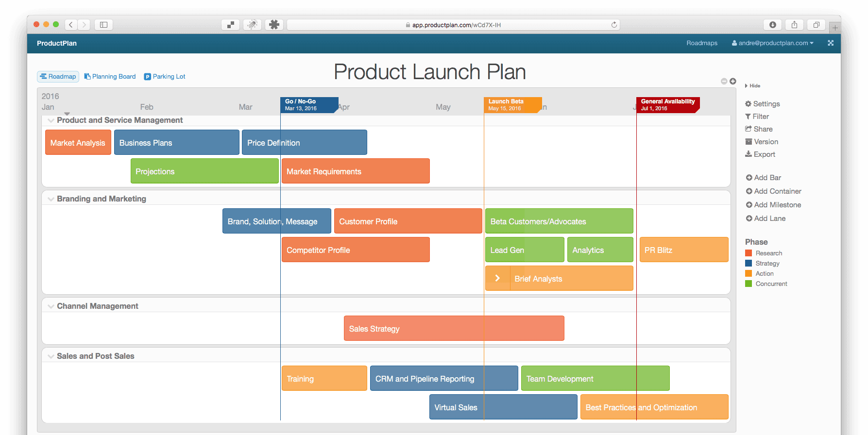Hide the right sidebar panel
The width and height of the screenshot is (868, 435).
753,86
